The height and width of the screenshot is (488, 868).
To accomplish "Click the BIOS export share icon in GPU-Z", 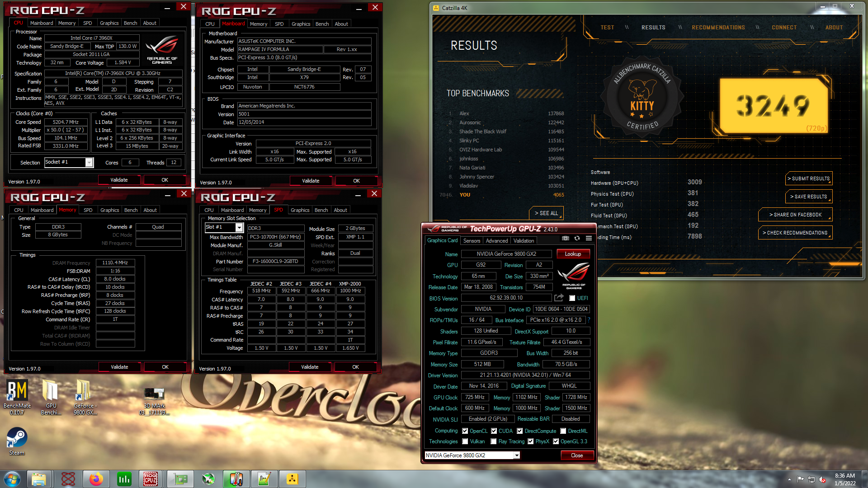I will pos(559,298).
